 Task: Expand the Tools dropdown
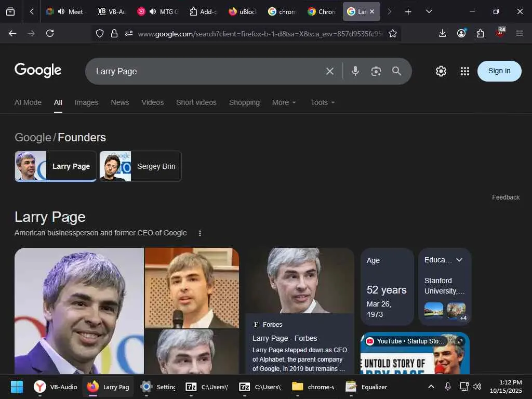click(x=323, y=102)
